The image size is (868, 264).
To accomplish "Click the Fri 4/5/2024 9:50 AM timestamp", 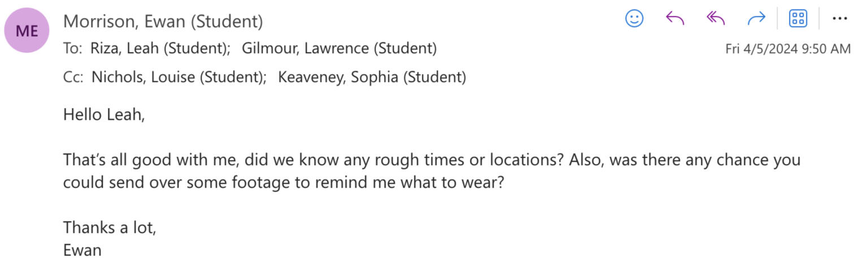I will tap(788, 49).
